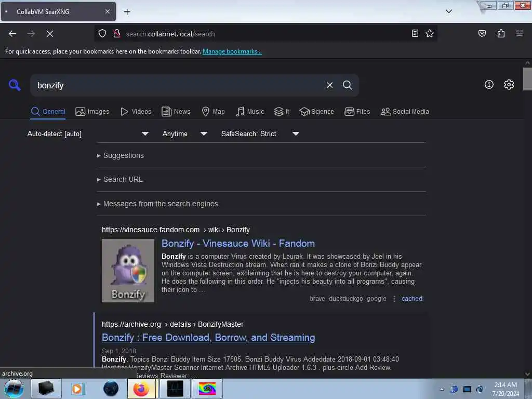Click the scrollbar down arrow

click(527, 374)
